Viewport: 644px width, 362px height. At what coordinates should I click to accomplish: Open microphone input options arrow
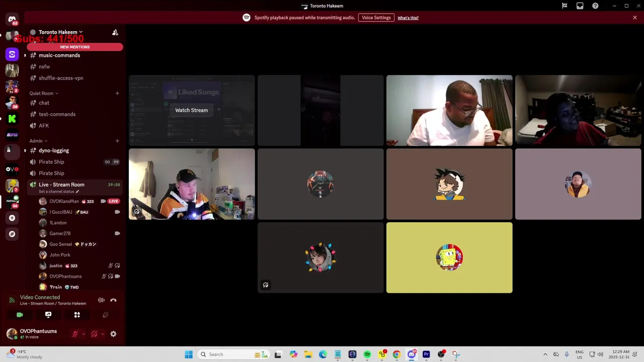pos(84,334)
